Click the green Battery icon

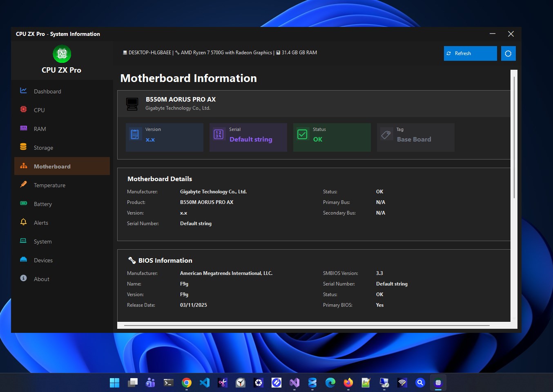(24, 203)
